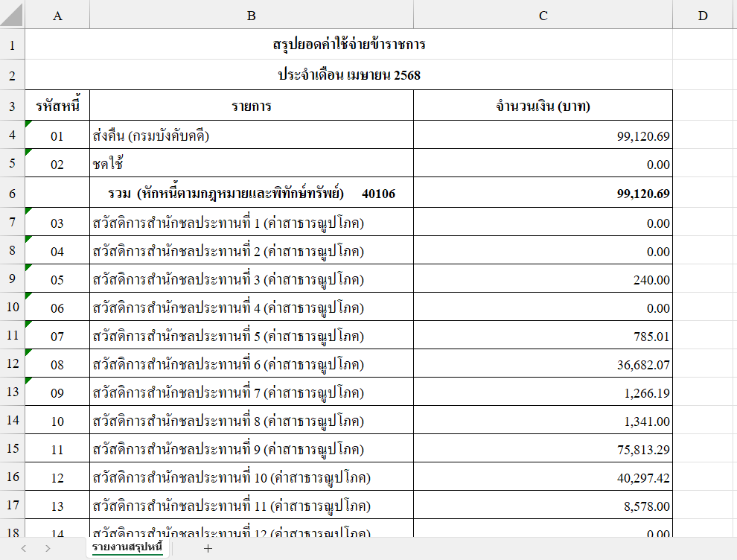Click amount 8,578.00 cell

543,505
